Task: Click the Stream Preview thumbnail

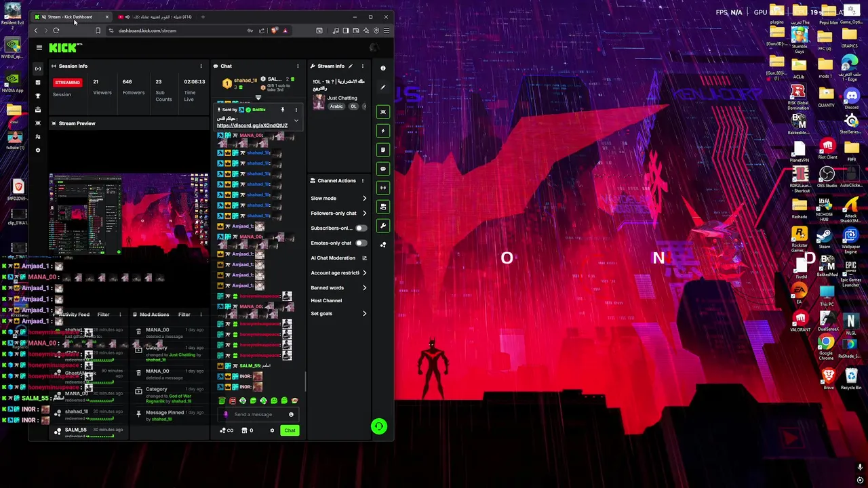Action: click(128, 213)
